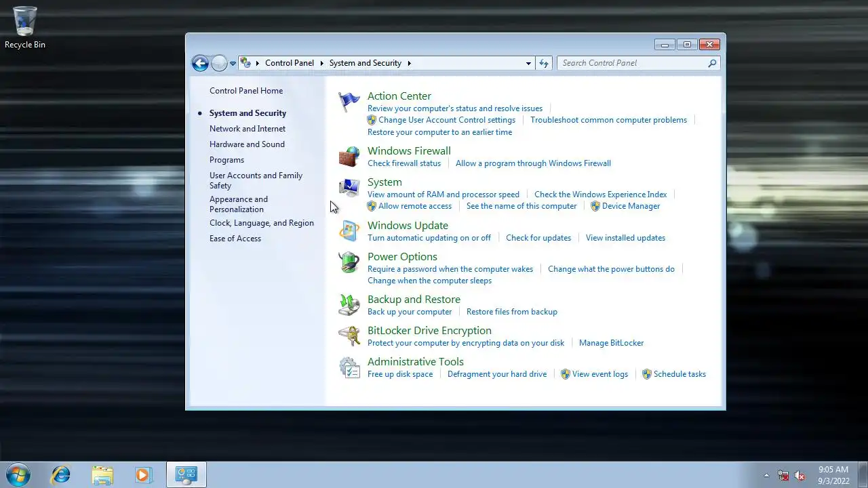
Task: Open the Action Center heading link
Action: 399,96
